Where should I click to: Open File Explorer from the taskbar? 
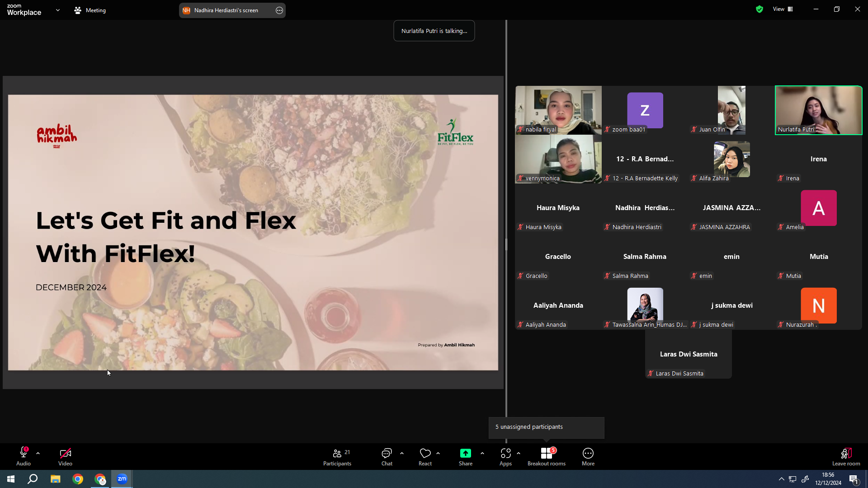pos(55,479)
